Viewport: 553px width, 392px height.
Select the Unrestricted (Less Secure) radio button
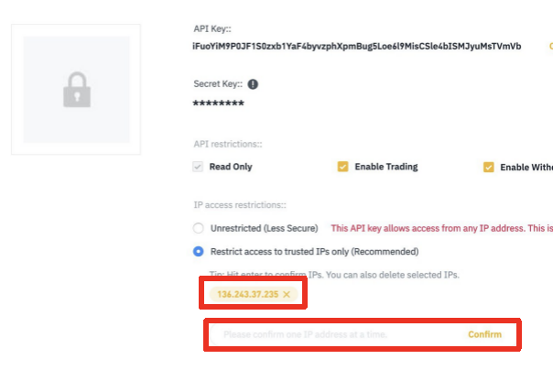point(198,228)
